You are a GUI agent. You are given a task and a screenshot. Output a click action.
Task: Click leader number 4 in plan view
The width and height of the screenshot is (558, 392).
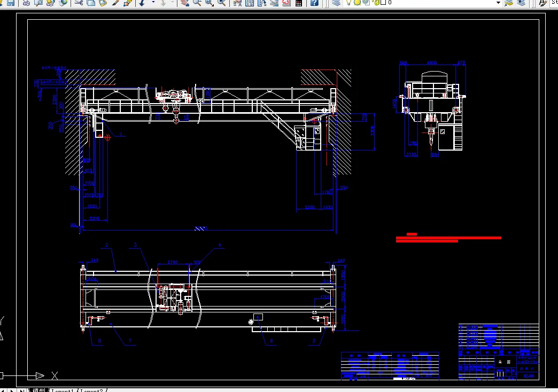click(x=220, y=245)
